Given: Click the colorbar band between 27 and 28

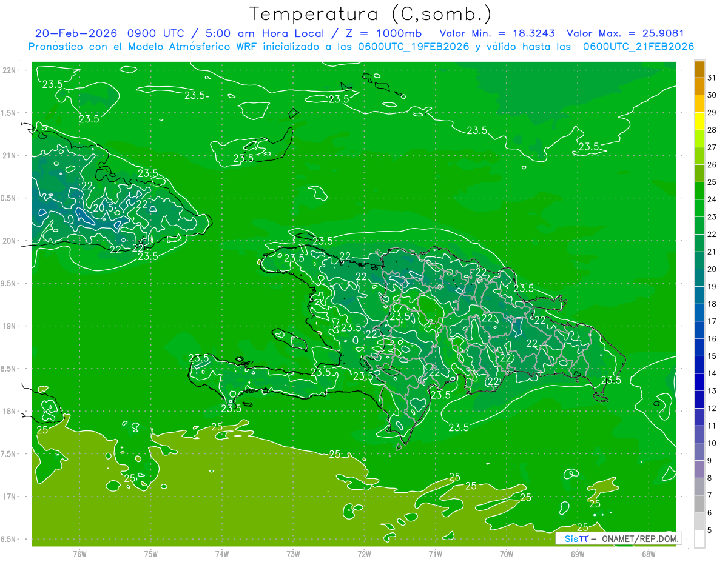Looking at the screenshot, I should [699, 139].
